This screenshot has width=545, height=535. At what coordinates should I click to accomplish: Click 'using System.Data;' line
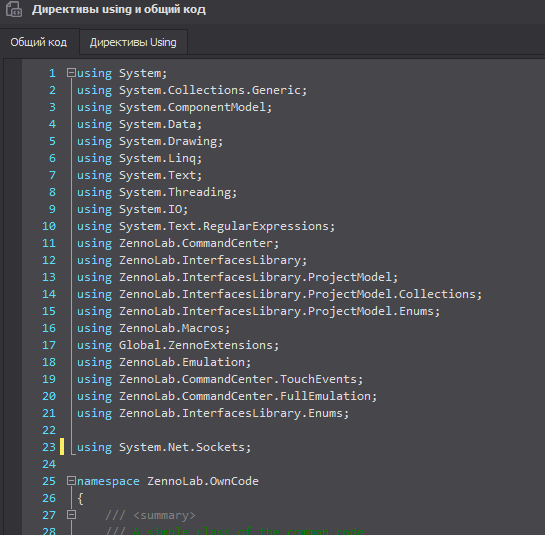[139, 124]
